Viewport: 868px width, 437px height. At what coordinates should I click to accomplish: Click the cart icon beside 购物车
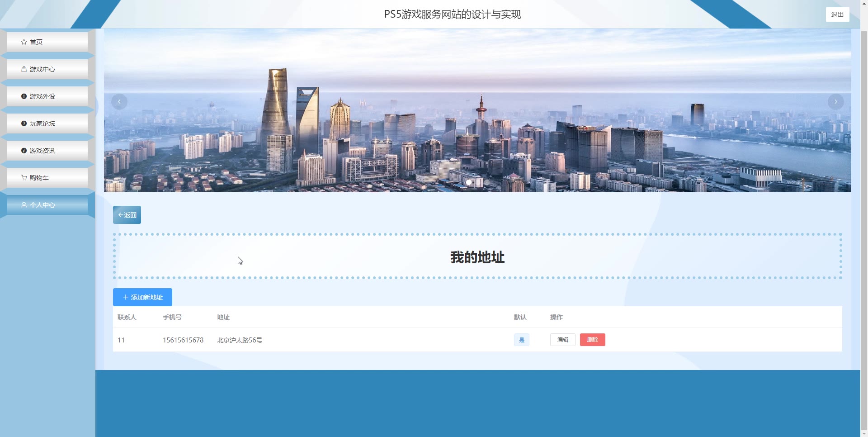pos(24,178)
